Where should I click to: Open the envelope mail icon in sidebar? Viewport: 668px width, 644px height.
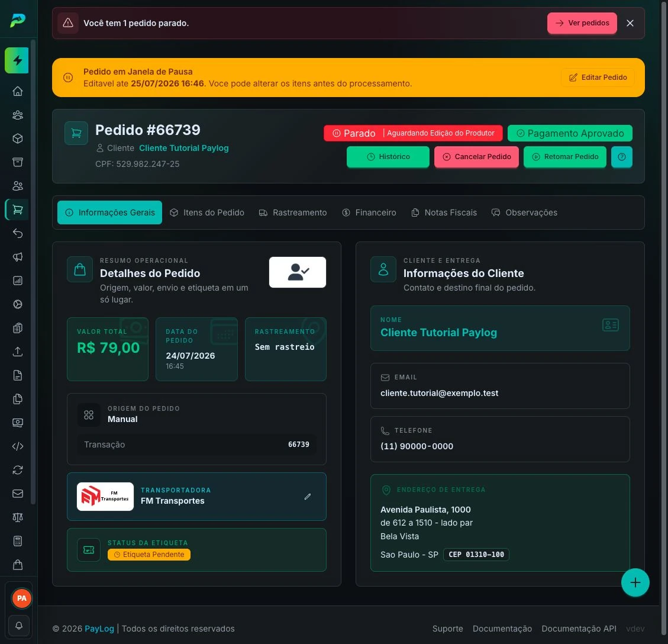[18, 494]
